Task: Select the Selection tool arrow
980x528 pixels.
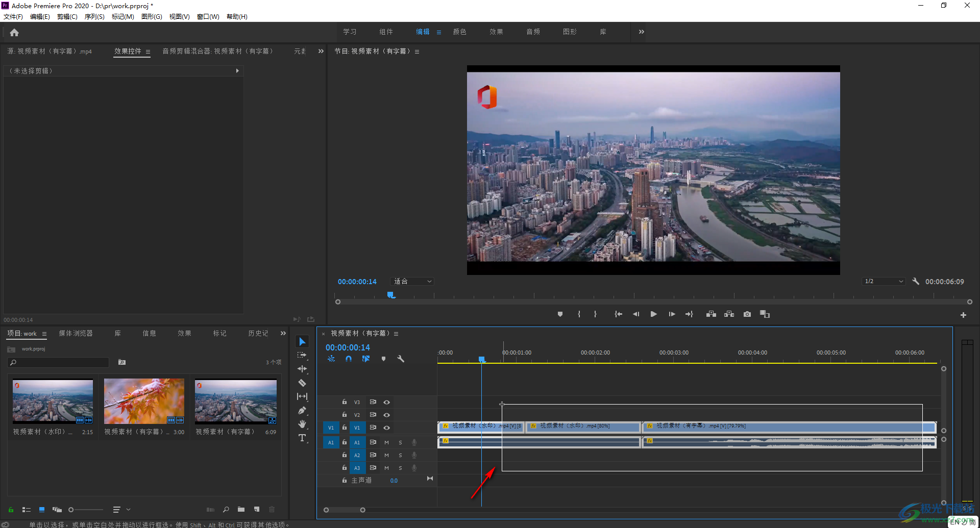Action: click(302, 341)
